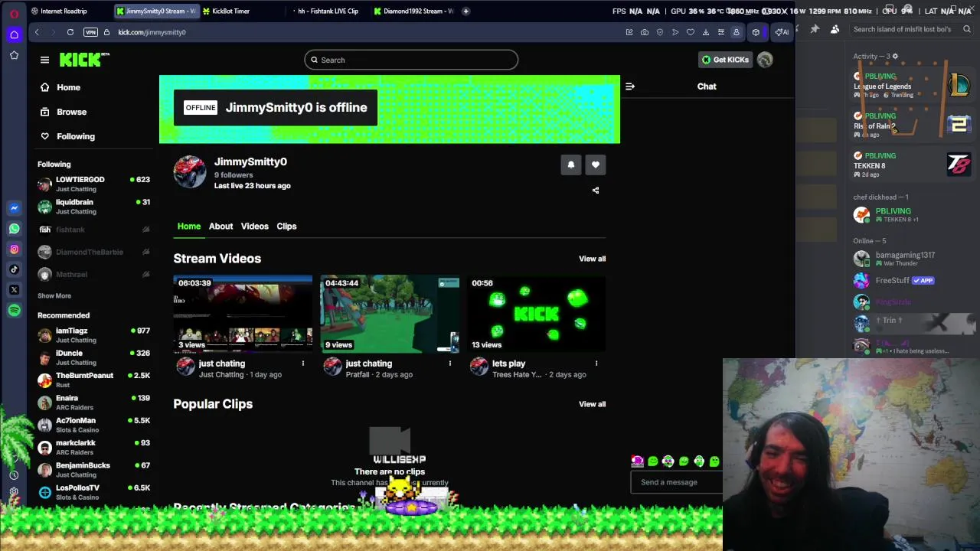Switch to the About tab
980x551 pixels.
tap(220, 227)
